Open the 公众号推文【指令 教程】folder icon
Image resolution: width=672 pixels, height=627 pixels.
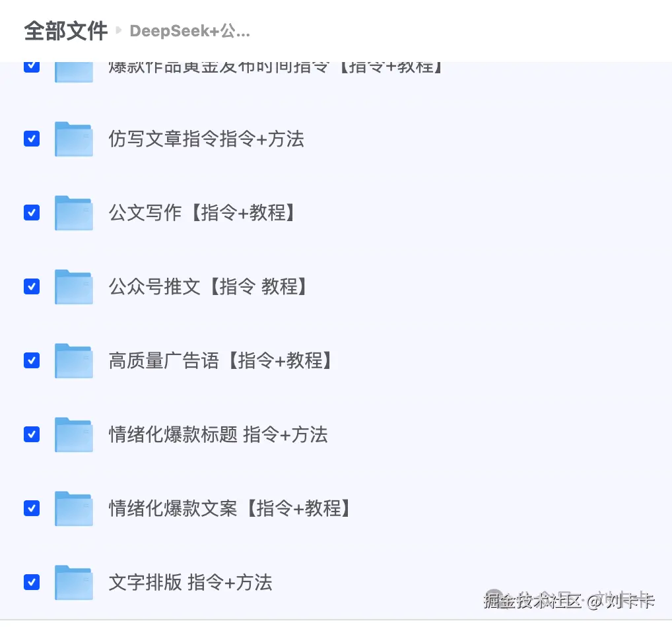click(73, 286)
